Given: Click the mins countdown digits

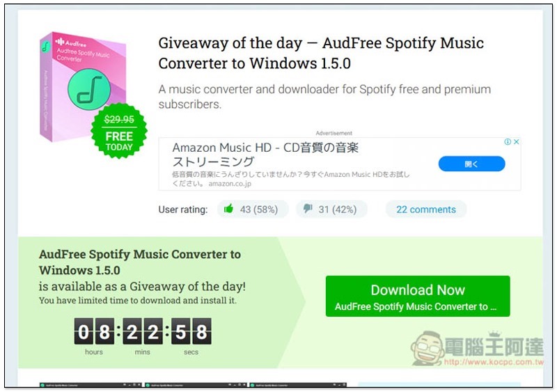Looking at the screenshot, I should tap(143, 331).
